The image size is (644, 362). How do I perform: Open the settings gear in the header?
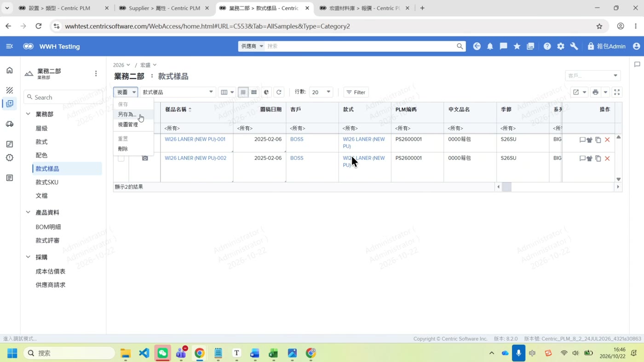[x=561, y=46]
